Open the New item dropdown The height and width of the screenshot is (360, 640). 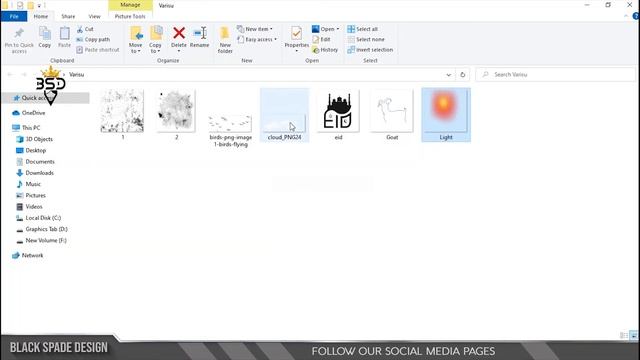[x=255, y=29]
